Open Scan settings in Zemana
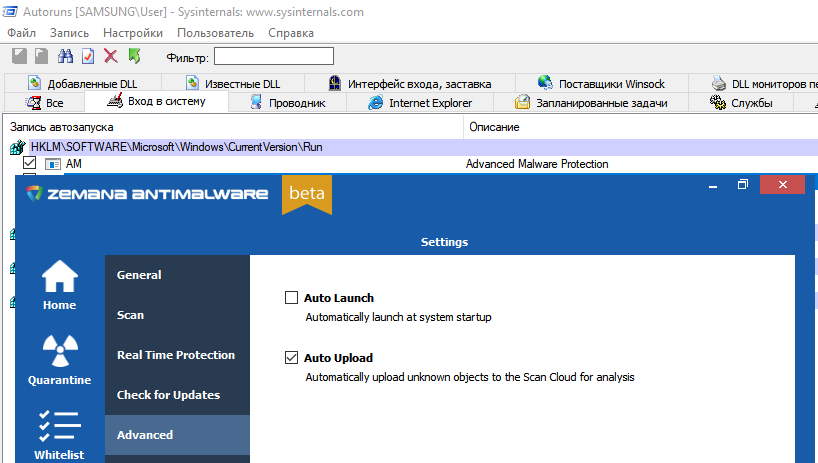The image size is (818, 463). point(177,315)
